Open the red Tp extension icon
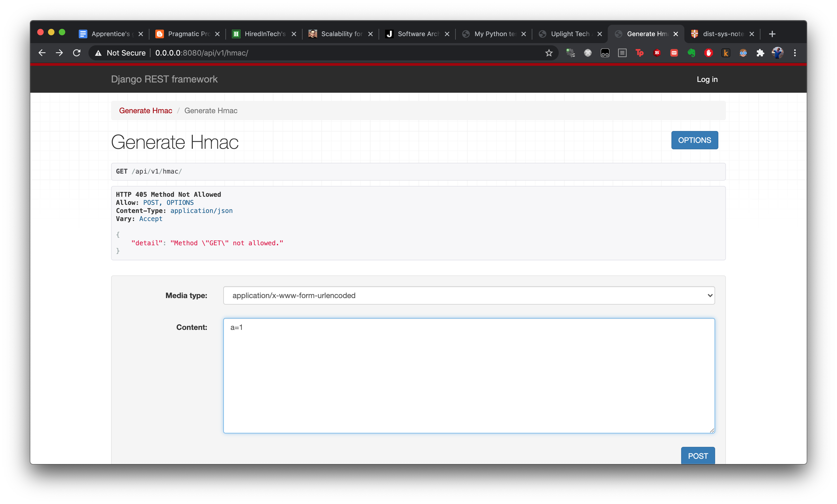The image size is (837, 504). pyautogui.click(x=640, y=53)
